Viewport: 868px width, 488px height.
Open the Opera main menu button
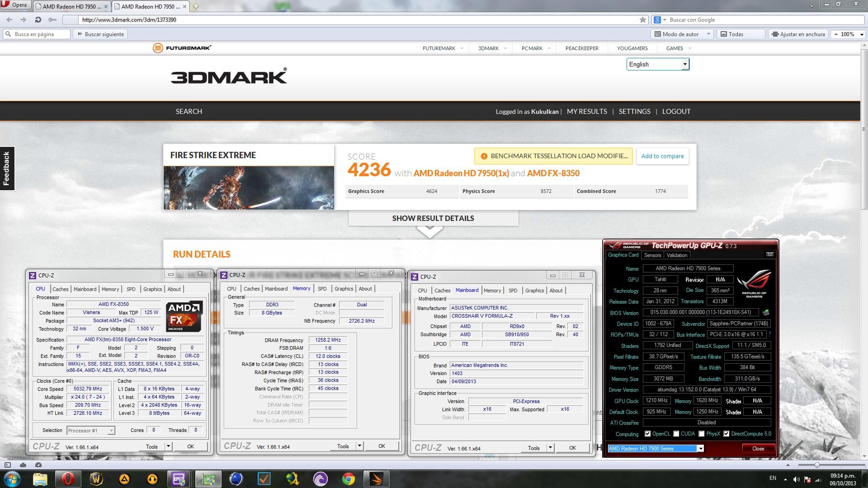click(15, 5)
